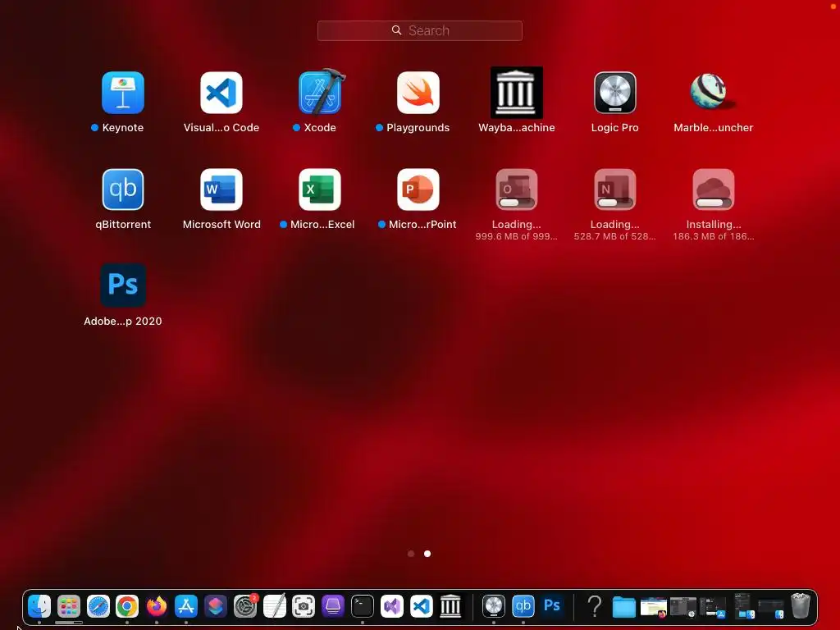840x630 pixels.
Task: Open Adobe Photoshop 2020 from Launchpad grid
Action: [x=123, y=285]
